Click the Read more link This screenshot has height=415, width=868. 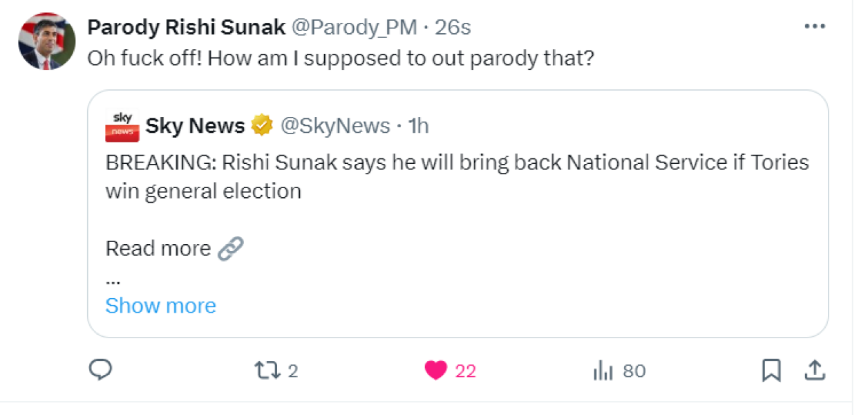click(158, 248)
